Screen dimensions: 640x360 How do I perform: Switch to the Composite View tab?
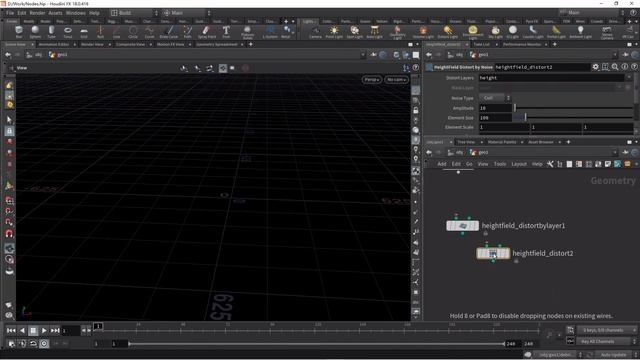(x=131, y=44)
